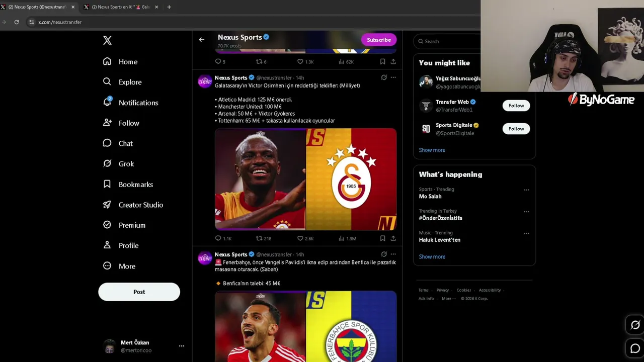This screenshot has height=362, width=644.
Task: Open Chat from the sidebar
Action: pos(118,143)
